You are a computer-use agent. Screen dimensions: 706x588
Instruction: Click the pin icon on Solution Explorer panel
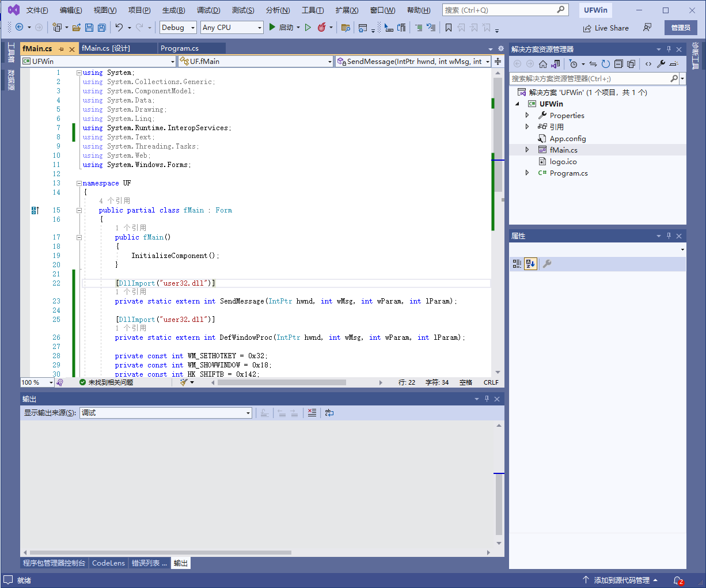coord(669,49)
